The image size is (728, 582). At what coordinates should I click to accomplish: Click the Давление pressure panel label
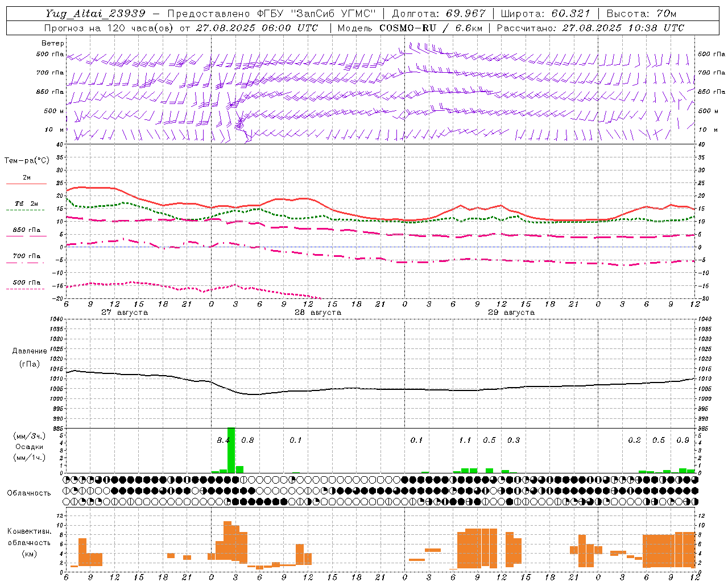pos(30,351)
